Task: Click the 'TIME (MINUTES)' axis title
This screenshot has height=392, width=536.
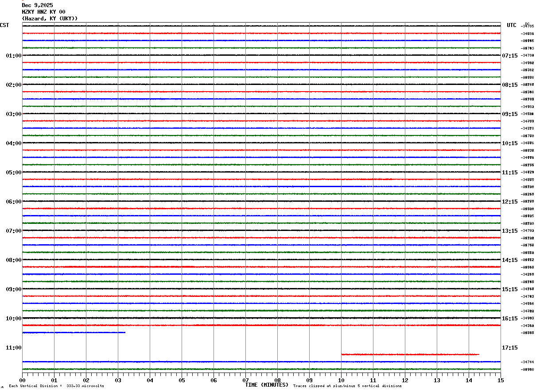Action: 267,385
